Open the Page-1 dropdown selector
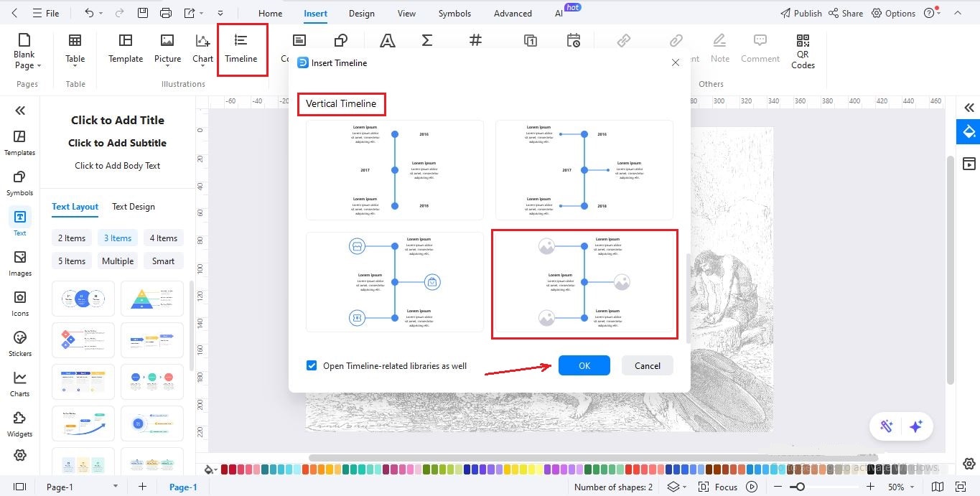This screenshot has height=496, width=980. click(115, 487)
